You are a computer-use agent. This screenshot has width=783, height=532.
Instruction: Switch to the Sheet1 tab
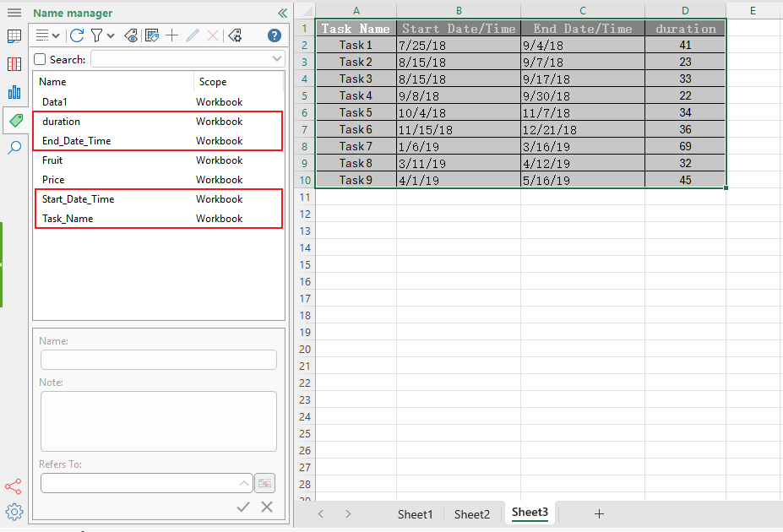tap(415, 513)
